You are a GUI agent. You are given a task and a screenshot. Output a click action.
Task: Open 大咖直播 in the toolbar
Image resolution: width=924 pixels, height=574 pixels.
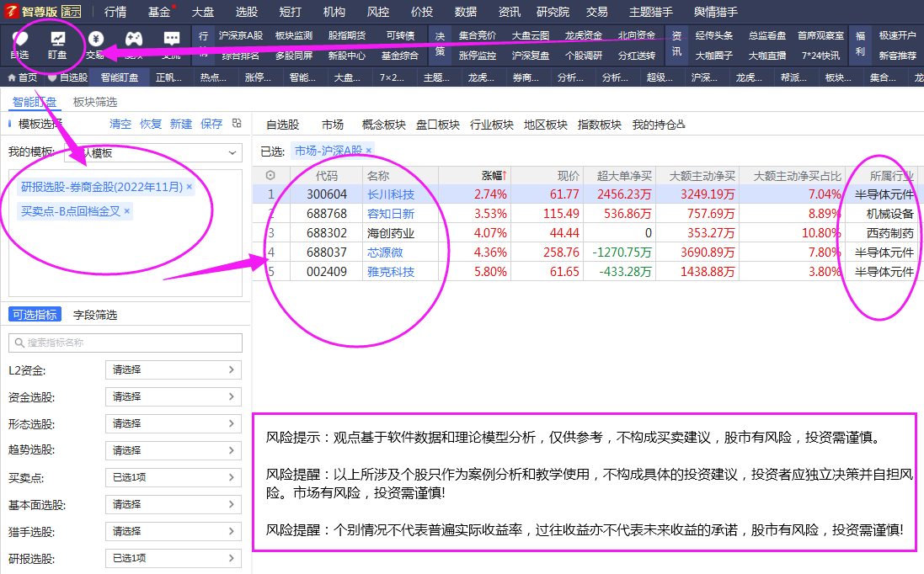[x=767, y=56]
